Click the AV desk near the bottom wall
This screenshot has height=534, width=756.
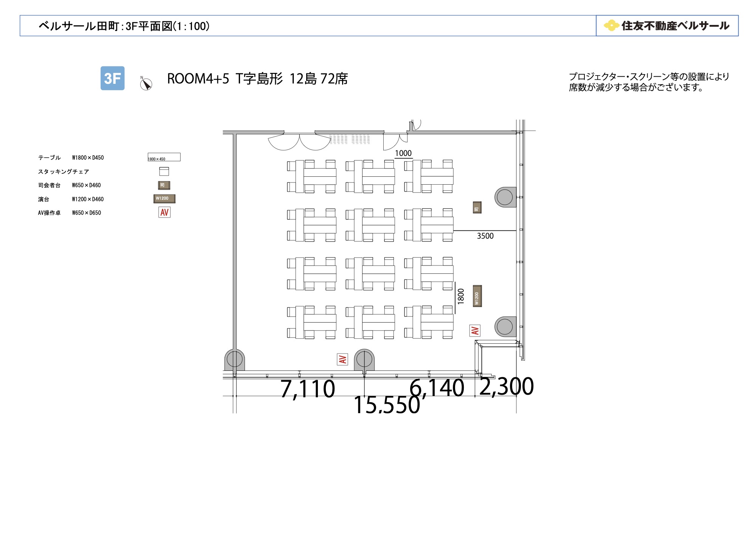coord(342,360)
